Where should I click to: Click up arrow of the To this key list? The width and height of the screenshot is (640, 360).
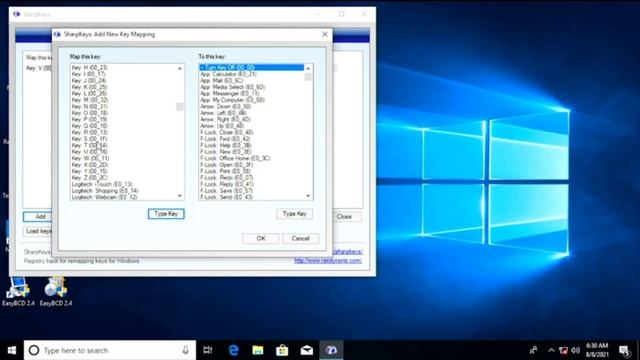tap(308, 68)
